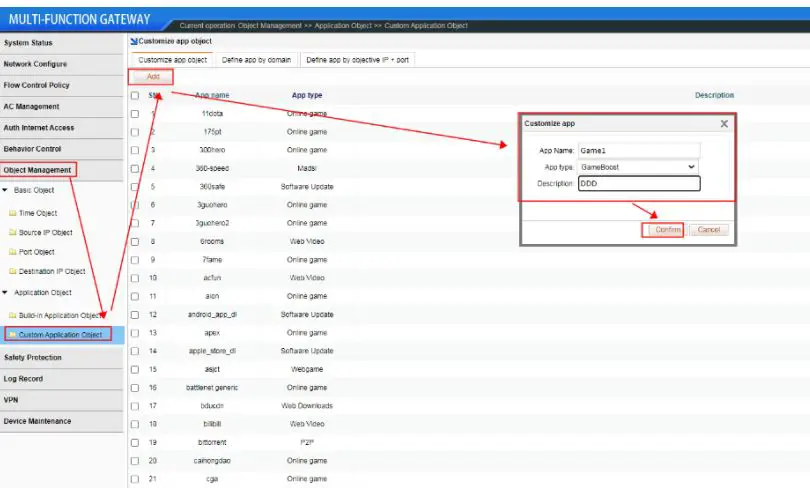
Task: Select Source IP Object in the tree
Action: pyautogui.click(x=45, y=232)
